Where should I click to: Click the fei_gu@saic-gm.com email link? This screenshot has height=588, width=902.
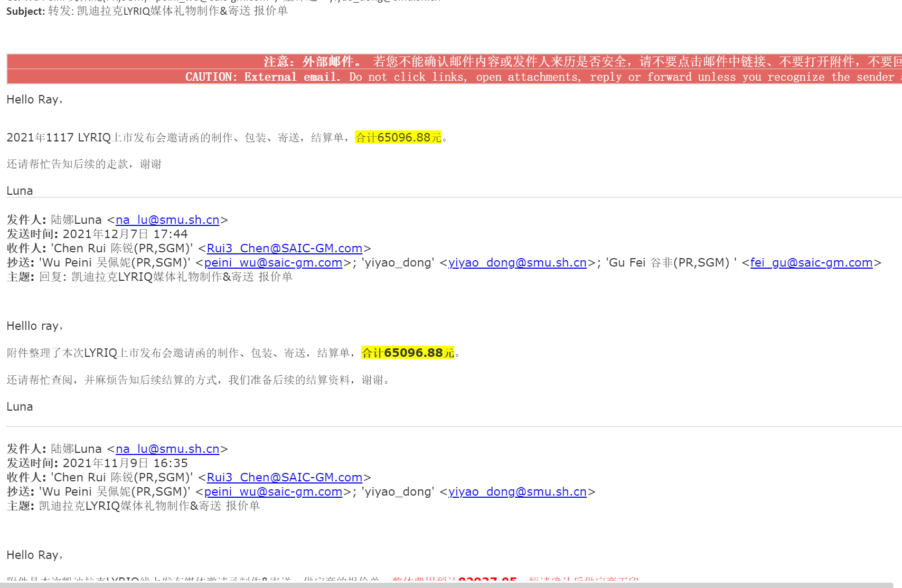811,263
